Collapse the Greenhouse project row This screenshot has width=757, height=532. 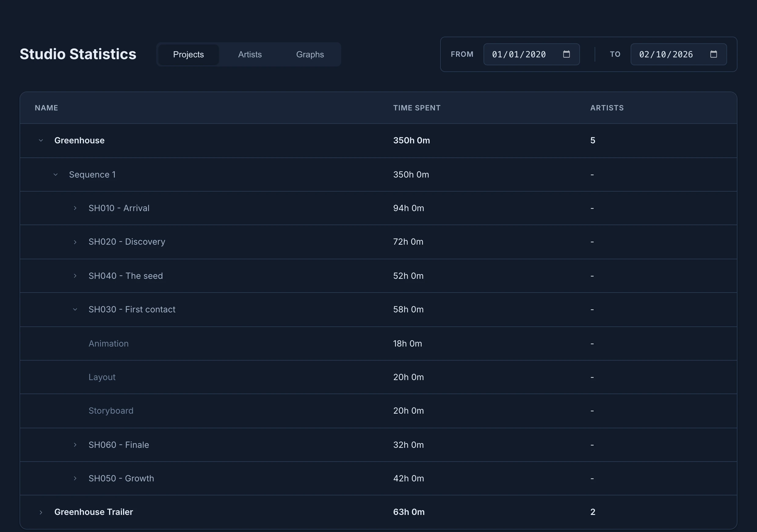tap(41, 140)
